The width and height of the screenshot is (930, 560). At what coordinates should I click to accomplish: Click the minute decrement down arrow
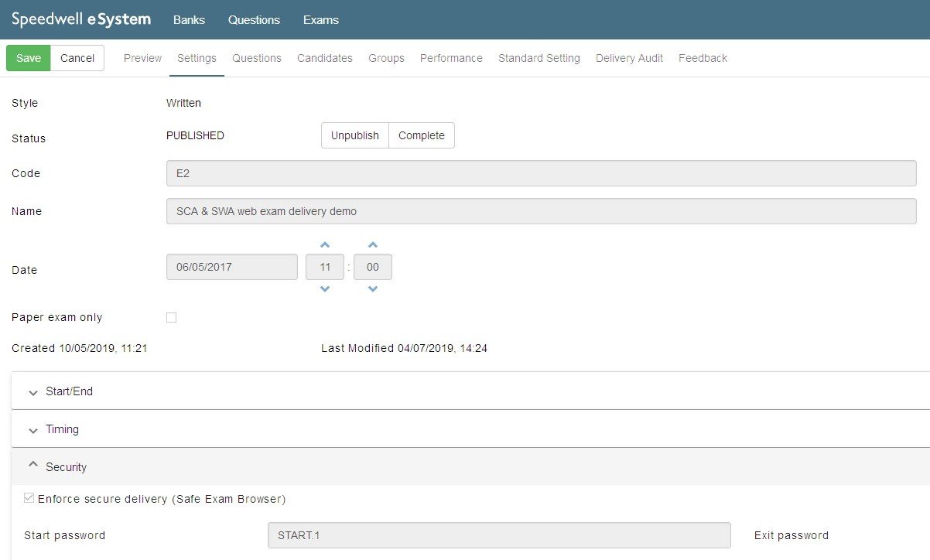point(373,289)
